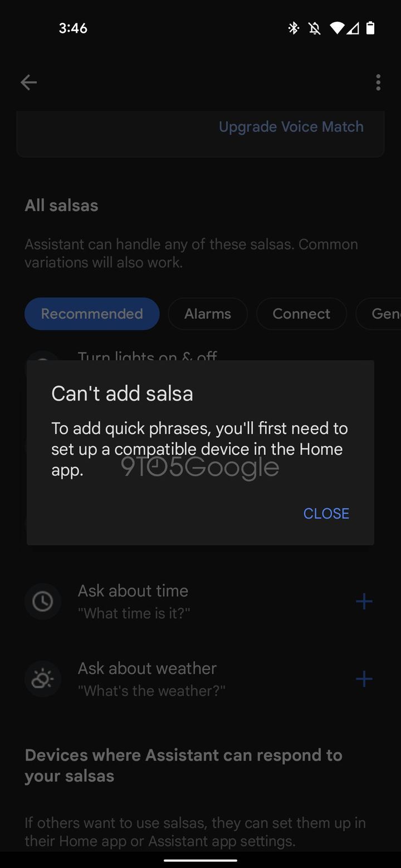Add the Ask about weather salsa with plus

364,679
